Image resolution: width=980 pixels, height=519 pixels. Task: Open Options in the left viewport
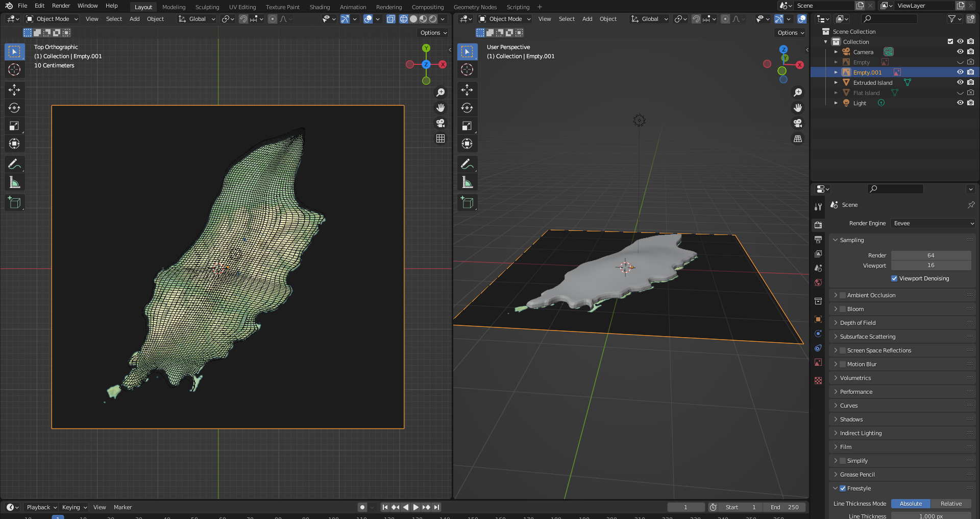433,33
